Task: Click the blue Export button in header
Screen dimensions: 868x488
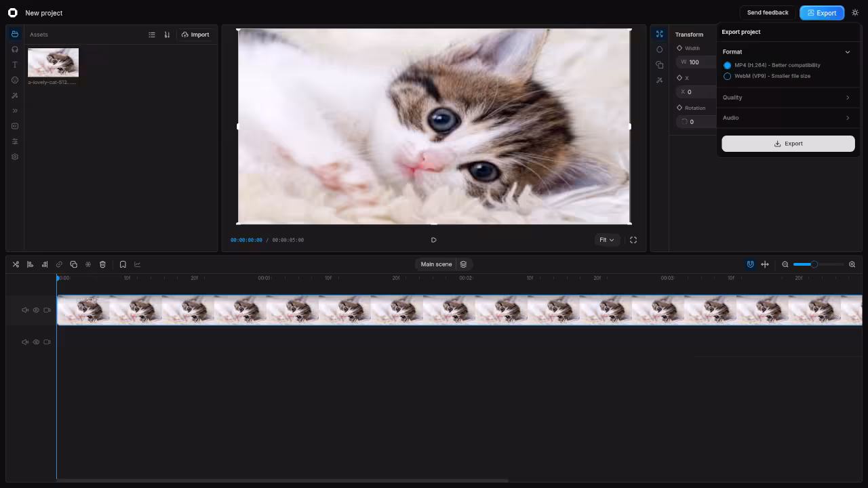Action: [822, 13]
